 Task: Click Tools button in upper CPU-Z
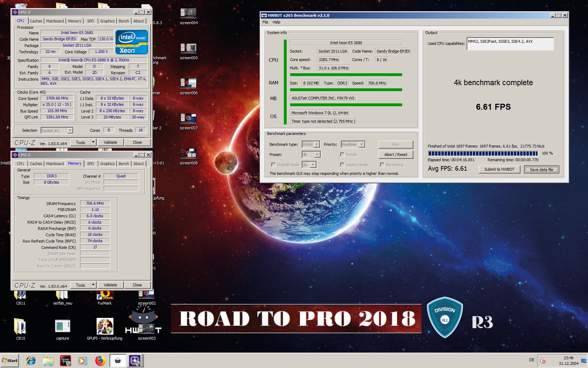80,142
